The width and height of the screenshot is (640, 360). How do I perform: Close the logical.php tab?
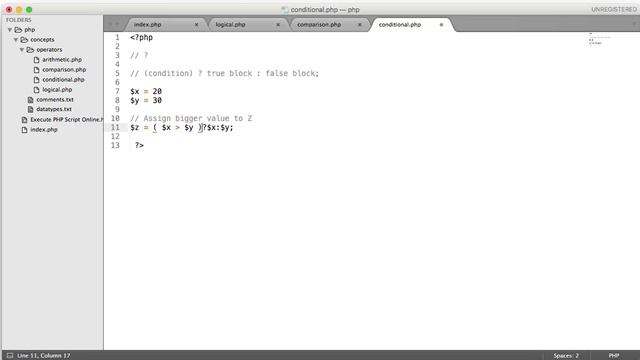coord(278,24)
